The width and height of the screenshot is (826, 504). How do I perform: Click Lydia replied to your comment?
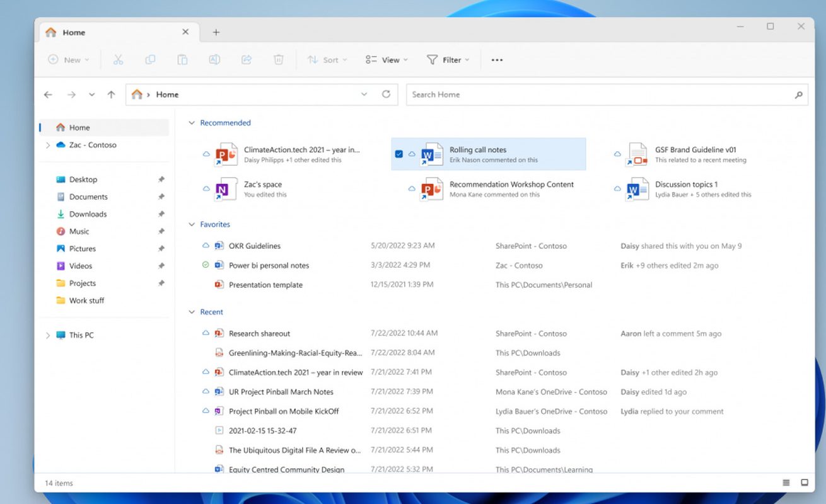click(672, 411)
